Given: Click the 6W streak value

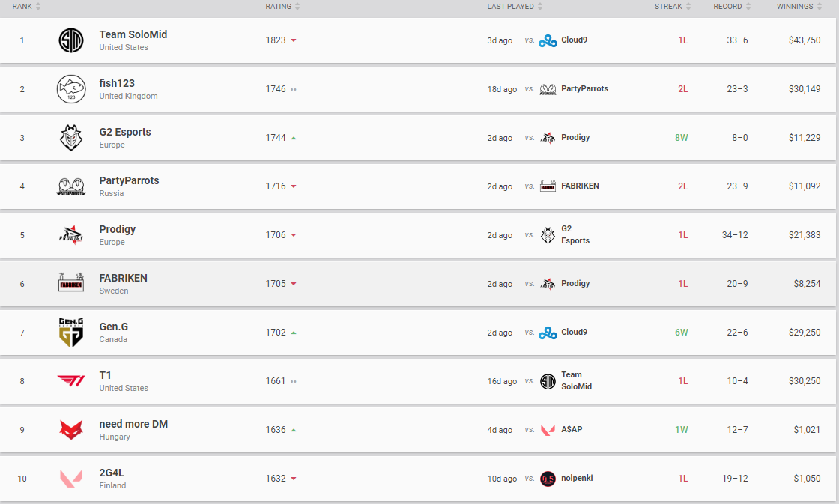Looking at the screenshot, I should coord(681,333).
